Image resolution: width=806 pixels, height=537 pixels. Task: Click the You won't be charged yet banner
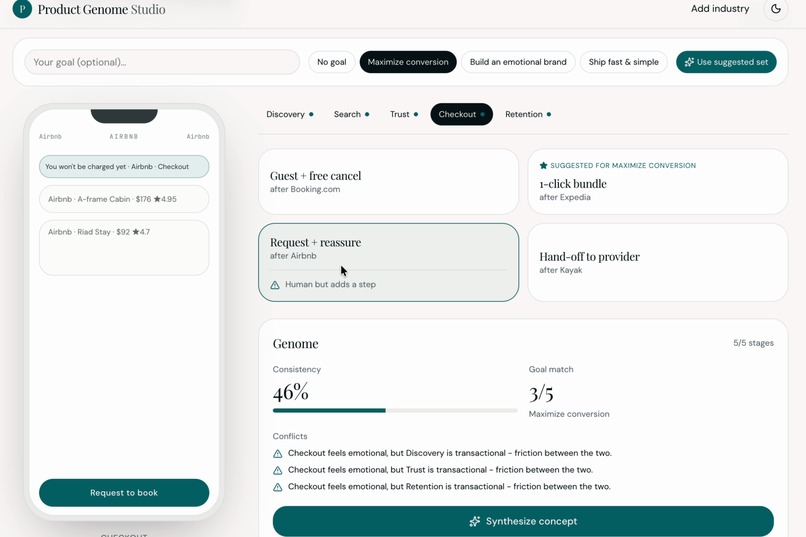click(124, 167)
